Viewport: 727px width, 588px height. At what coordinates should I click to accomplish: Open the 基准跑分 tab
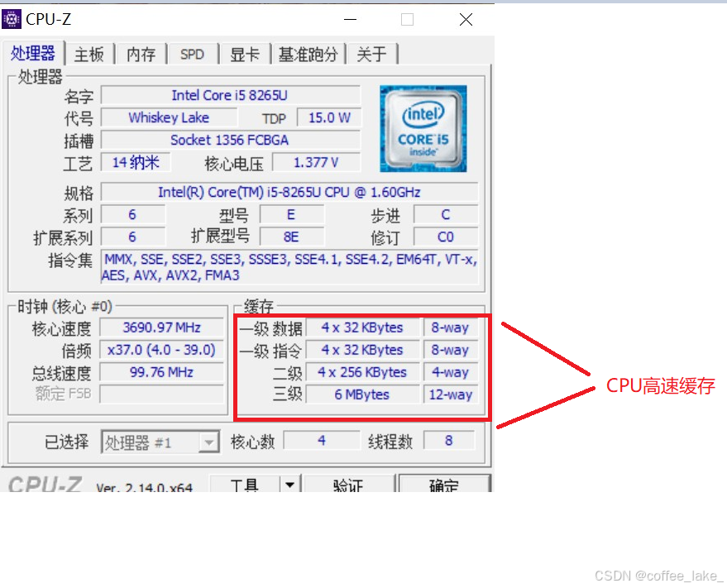coord(308,55)
